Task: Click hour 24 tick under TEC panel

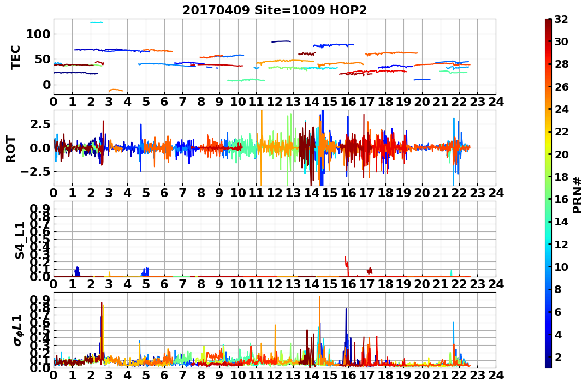Action: tap(496, 102)
